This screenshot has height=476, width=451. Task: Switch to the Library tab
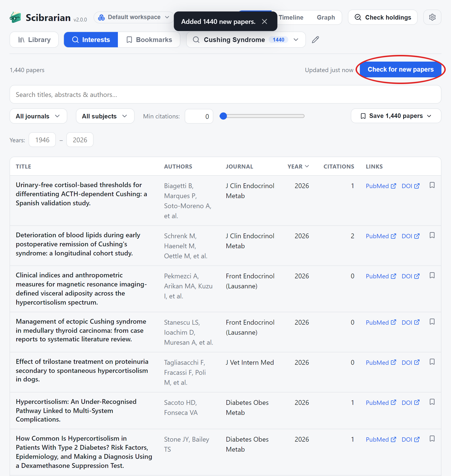(x=34, y=40)
